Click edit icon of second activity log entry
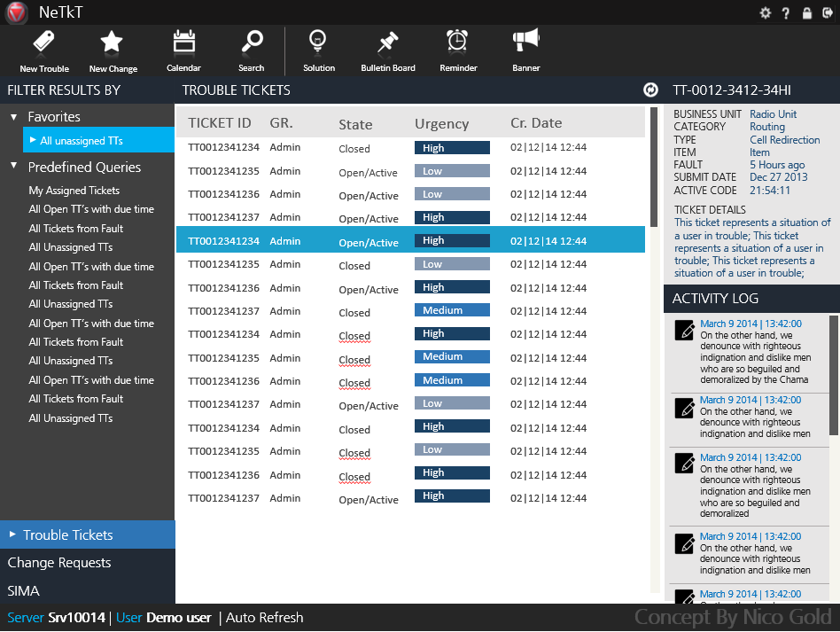The height and width of the screenshot is (632, 840). (684, 408)
